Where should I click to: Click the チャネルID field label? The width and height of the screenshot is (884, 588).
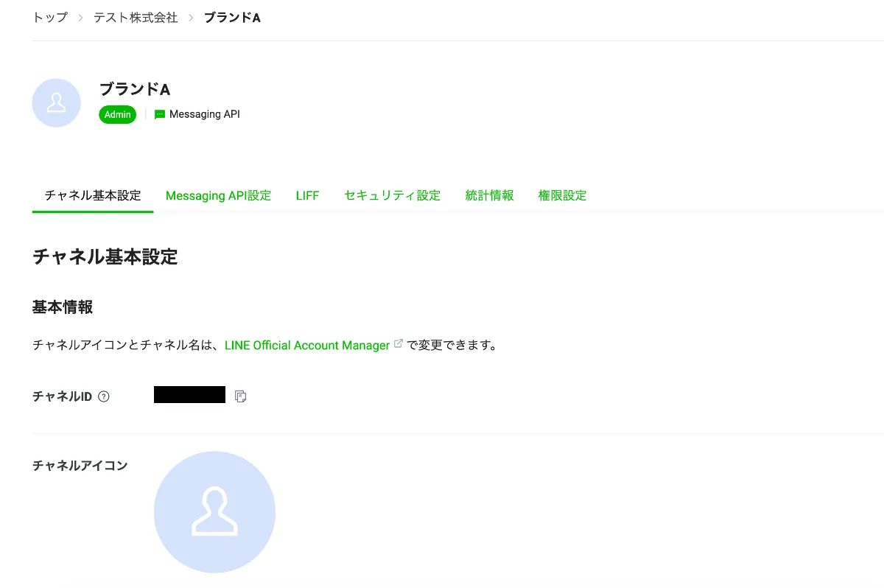(62, 396)
